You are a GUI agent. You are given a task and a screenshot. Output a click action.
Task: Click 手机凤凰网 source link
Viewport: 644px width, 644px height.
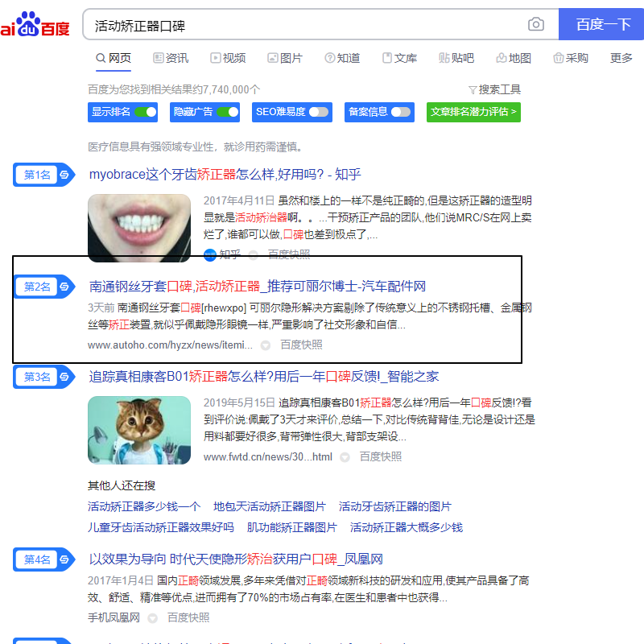point(114,617)
